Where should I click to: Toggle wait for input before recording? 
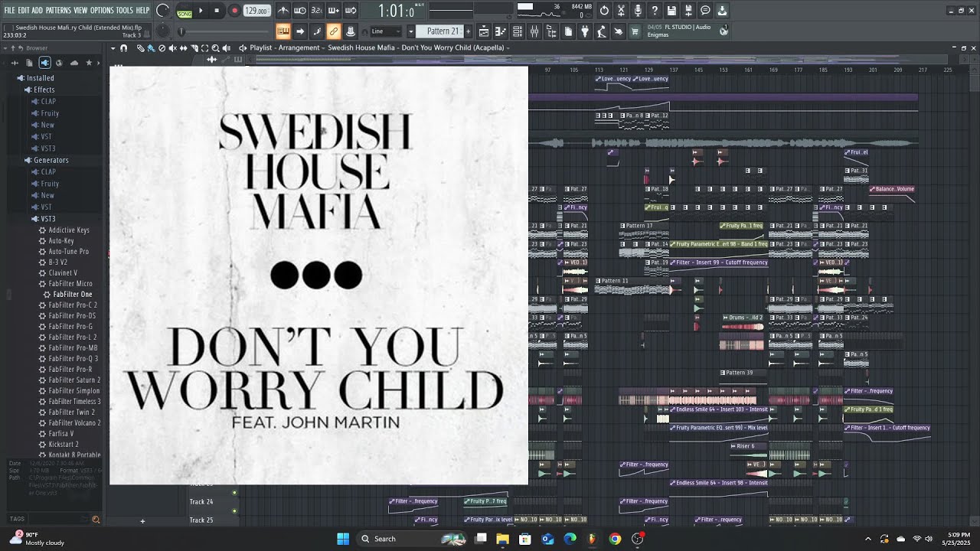pyautogui.click(x=300, y=11)
